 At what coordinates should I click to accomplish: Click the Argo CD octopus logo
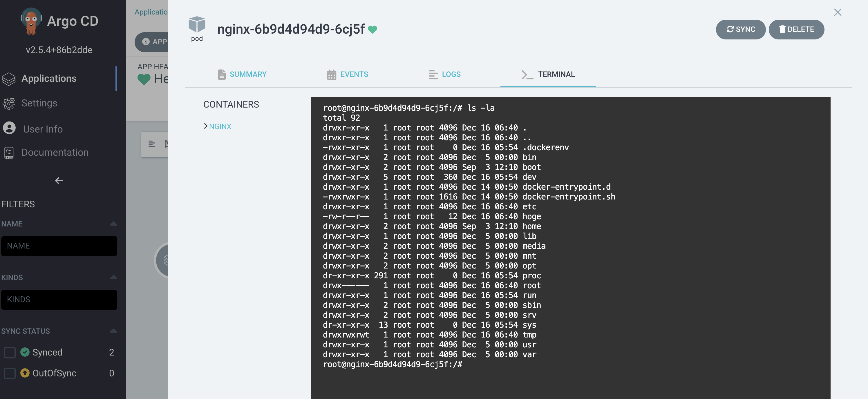pos(31,21)
